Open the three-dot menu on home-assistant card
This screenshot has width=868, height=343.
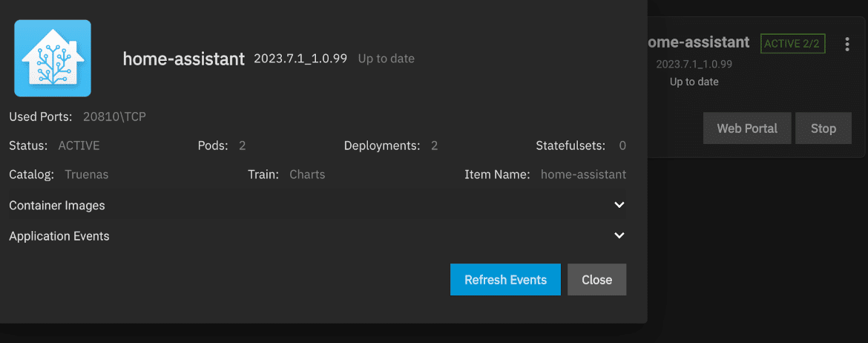coord(847,45)
